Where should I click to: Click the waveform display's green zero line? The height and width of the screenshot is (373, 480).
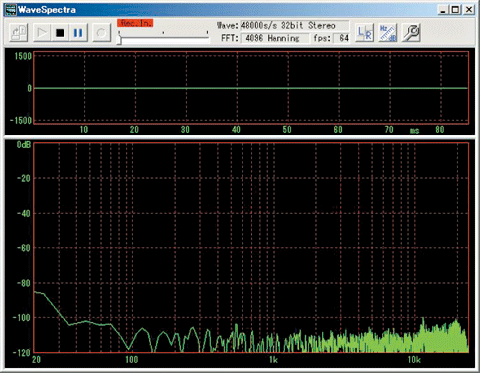[x=251, y=88]
